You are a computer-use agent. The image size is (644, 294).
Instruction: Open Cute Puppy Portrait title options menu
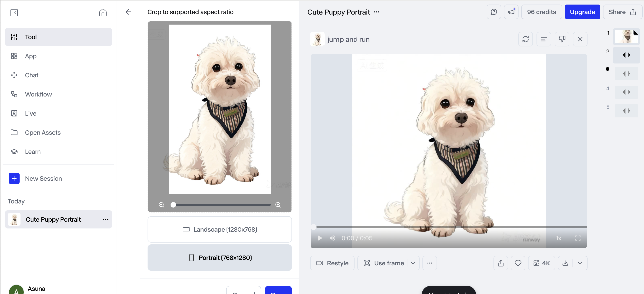point(376,12)
